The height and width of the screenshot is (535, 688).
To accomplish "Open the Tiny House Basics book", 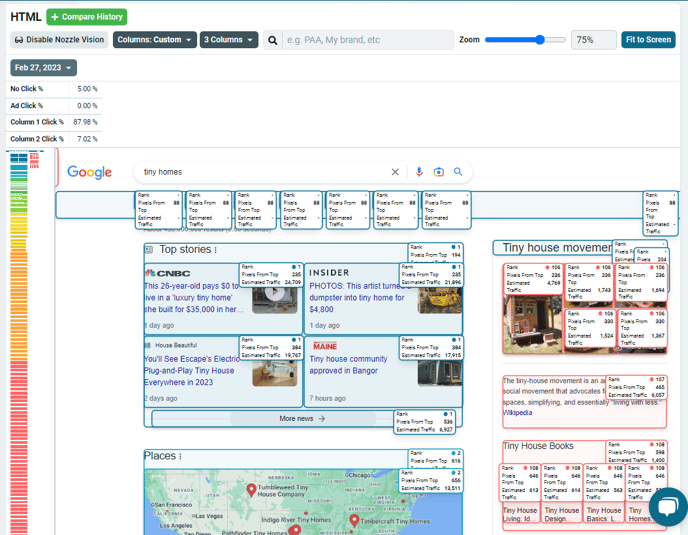I will 604,514.
